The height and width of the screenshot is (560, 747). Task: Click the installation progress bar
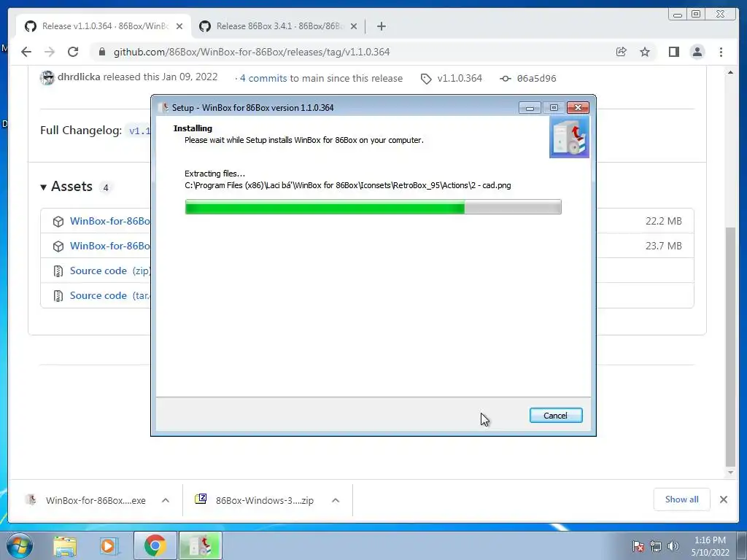373,207
